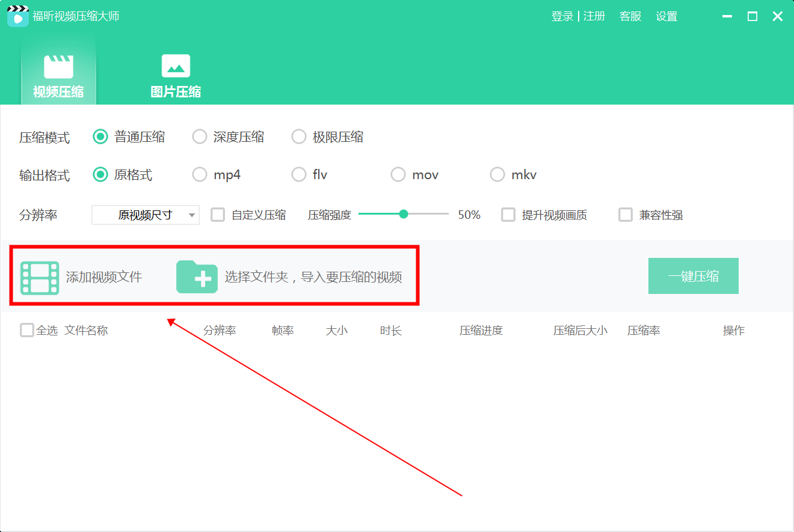Minimize the application window
Screen dimensions: 794x532
click(x=727, y=17)
